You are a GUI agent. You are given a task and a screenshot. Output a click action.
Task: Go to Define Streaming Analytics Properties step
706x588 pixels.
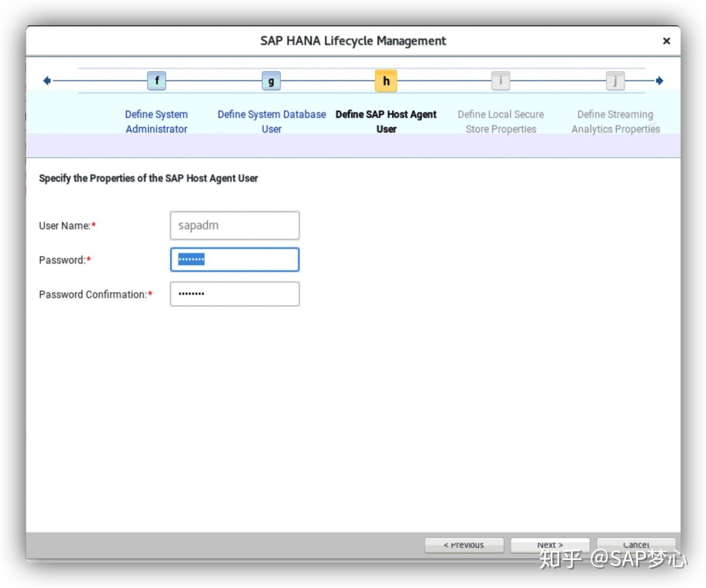(616, 122)
